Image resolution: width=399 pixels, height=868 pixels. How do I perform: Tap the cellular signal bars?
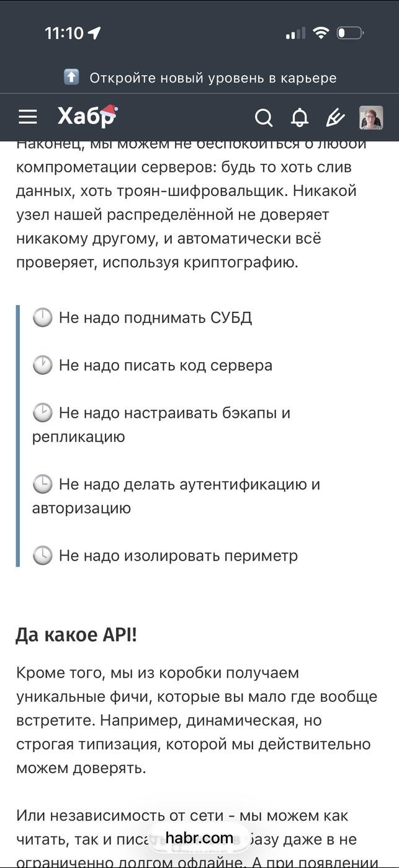pos(295,33)
